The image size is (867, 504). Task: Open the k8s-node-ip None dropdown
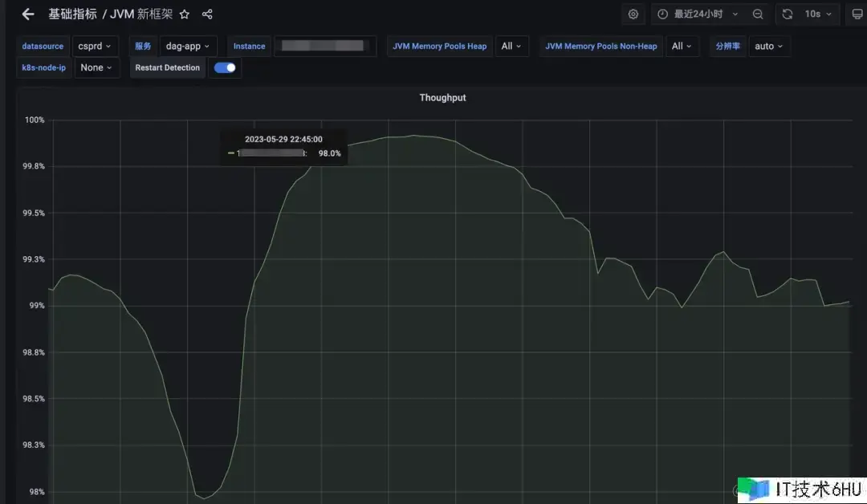click(x=97, y=68)
